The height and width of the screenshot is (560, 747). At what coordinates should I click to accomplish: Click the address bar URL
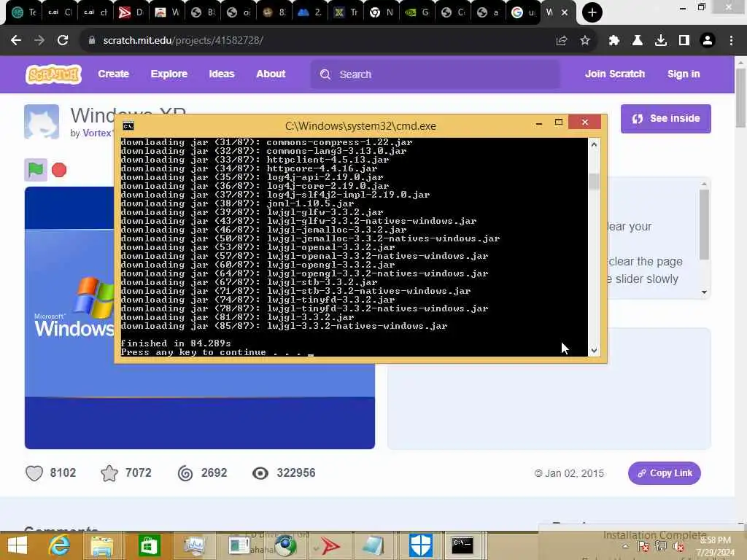(x=183, y=41)
